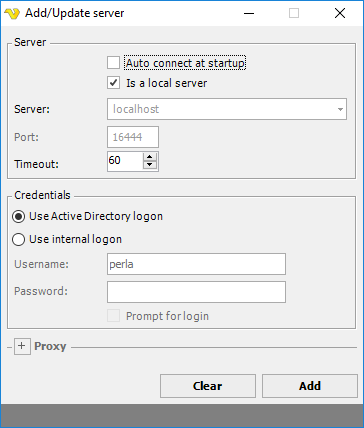This screenshot has width=364, height=428.
Task: Click the Proxy label text
Action: click(50, 346)
